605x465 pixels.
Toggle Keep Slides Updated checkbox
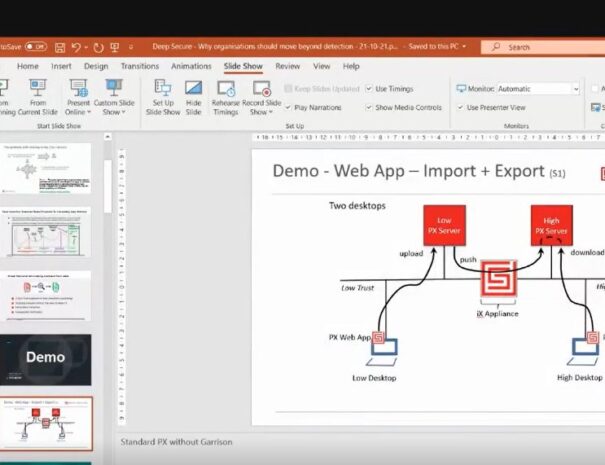click(x=288, y=89)
